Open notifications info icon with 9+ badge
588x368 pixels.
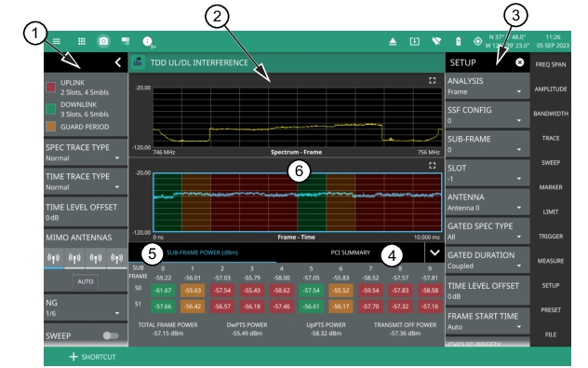click(x=148, y=42)
